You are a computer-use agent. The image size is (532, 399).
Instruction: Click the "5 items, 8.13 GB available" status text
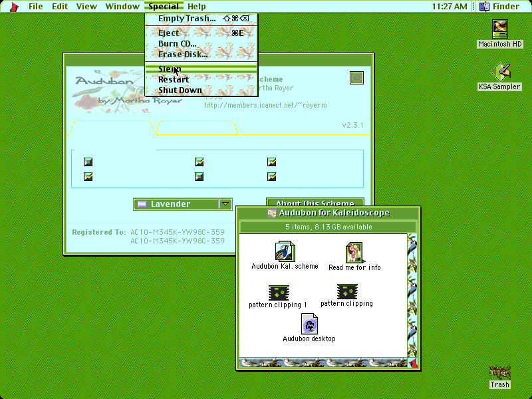point(329,227)
